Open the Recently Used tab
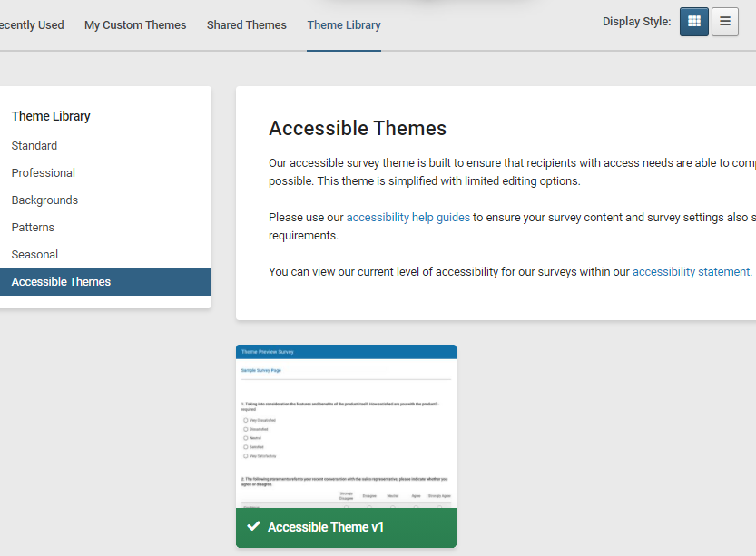Viewport: 756px width, 556px height. click(31, 25)
